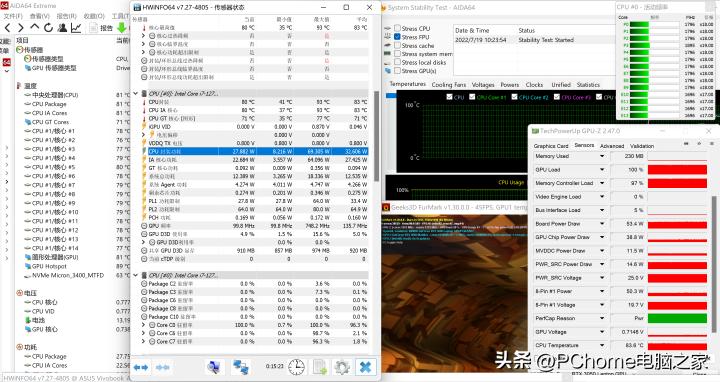Click HWiNFO blue X close sensors button
The width and height of the screenshot is (720, 382).
[x=366, y=367]
